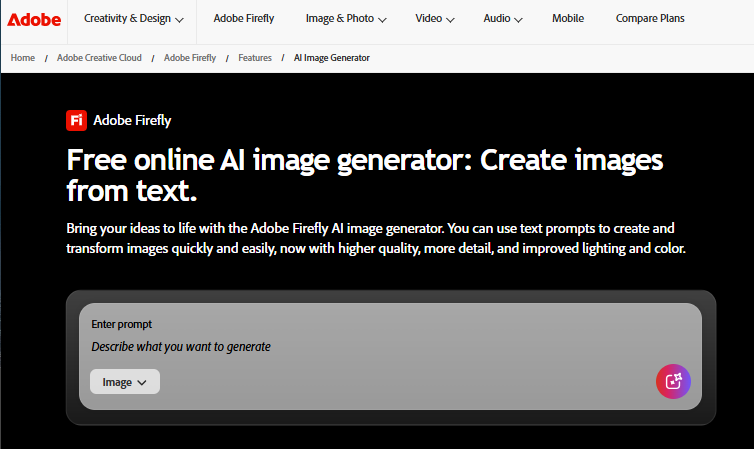Expand the Creativity & Design menu

pos(134,19)
